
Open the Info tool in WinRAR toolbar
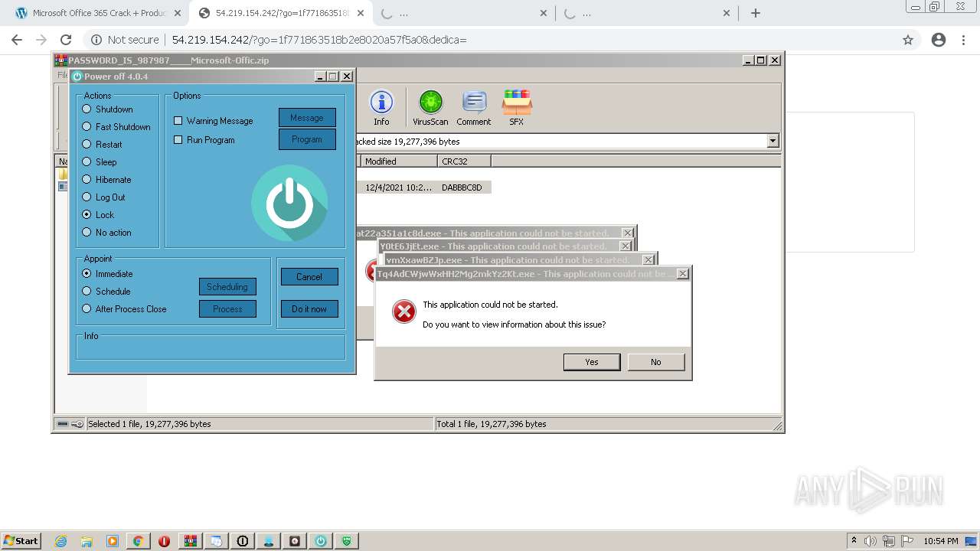(x=381, y=107)
